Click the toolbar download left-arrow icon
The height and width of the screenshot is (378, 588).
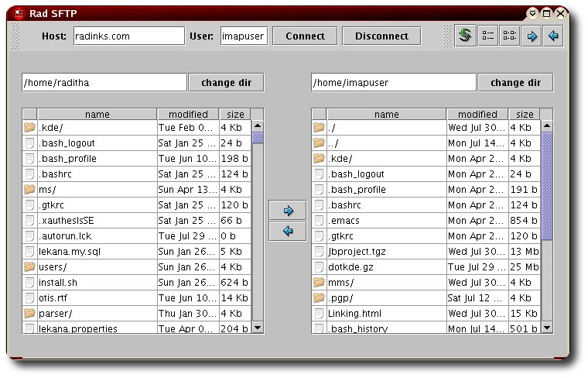[x=553, y=36]
